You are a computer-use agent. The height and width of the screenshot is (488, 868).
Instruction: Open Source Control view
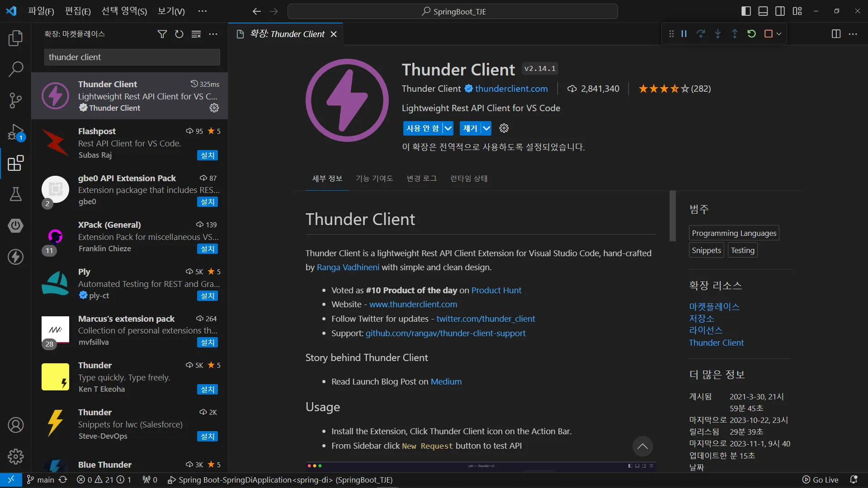(x=15, y=100)
